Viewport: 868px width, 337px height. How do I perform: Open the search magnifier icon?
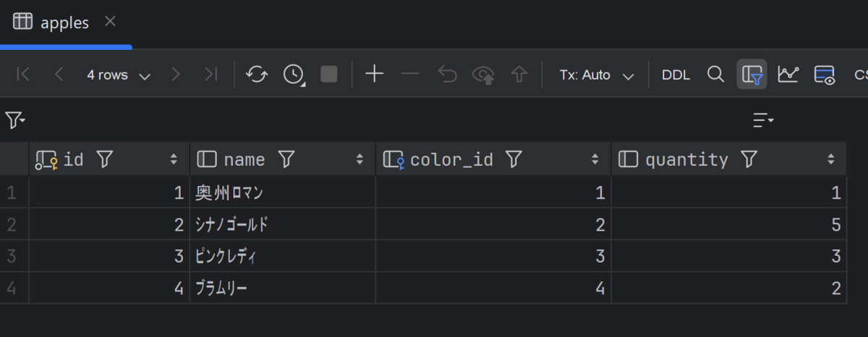tap(715, 74)
